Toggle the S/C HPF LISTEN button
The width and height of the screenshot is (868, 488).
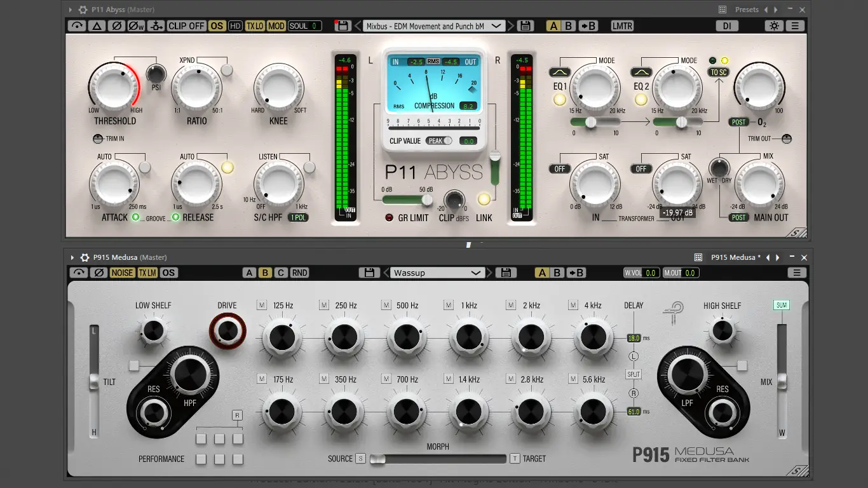(309, 168)
